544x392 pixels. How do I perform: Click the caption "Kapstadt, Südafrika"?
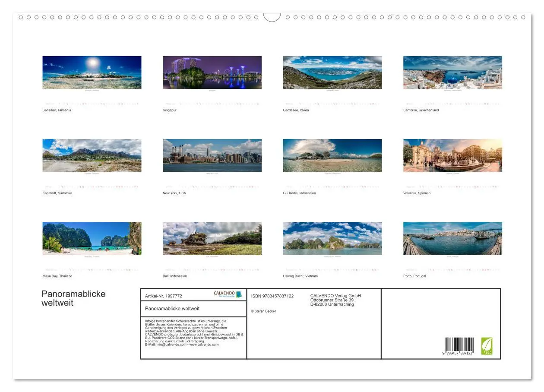tap(57, 193)
